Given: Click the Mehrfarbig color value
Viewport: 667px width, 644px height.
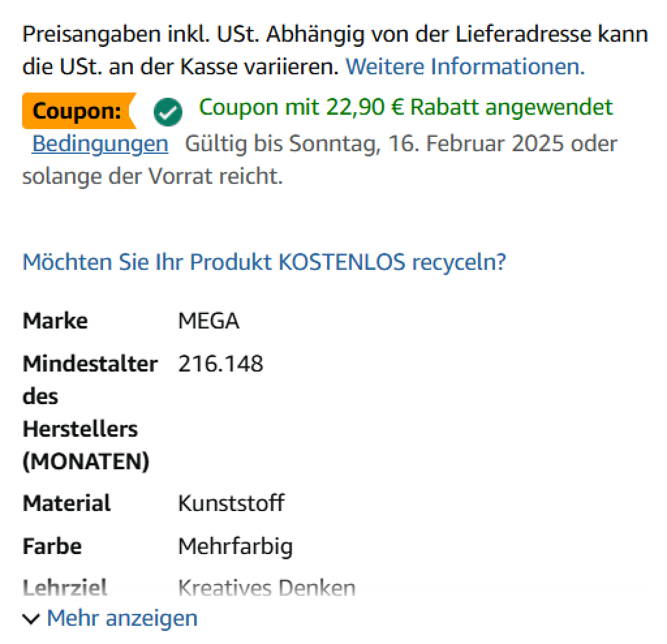Looking at the screenshot, I should point(235,546).
